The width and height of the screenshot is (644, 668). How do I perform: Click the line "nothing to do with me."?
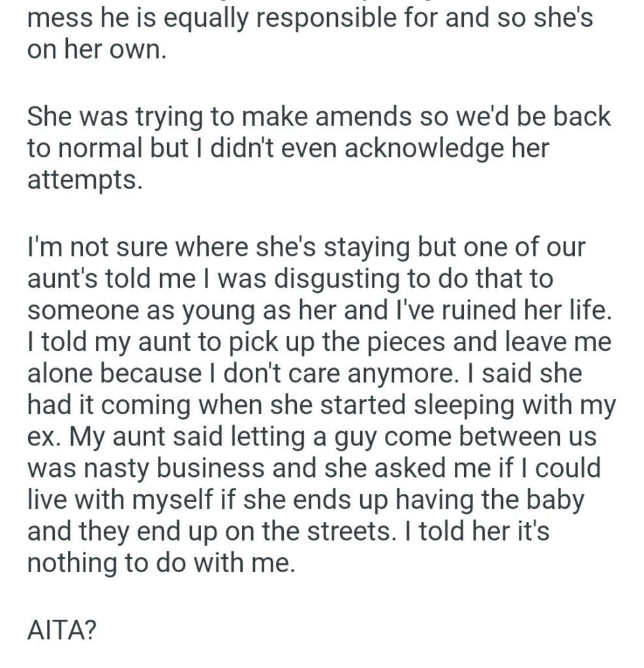point(161,562)
